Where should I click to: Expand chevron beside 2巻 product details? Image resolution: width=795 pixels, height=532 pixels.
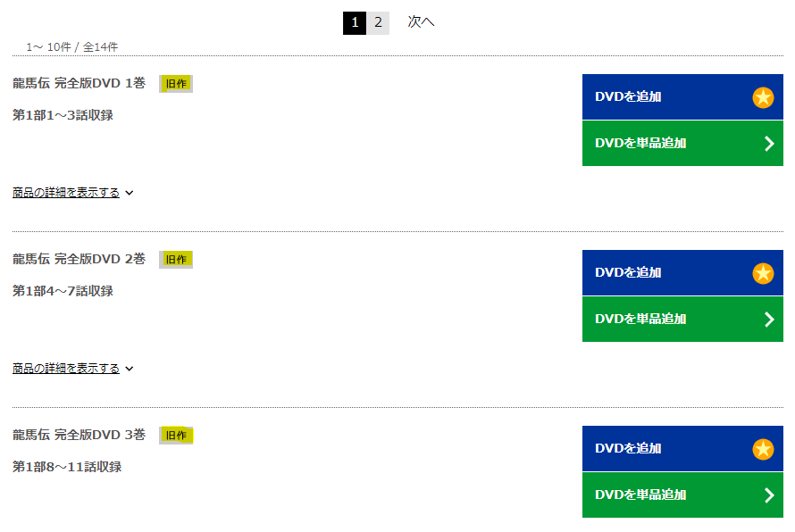[130, 369]
